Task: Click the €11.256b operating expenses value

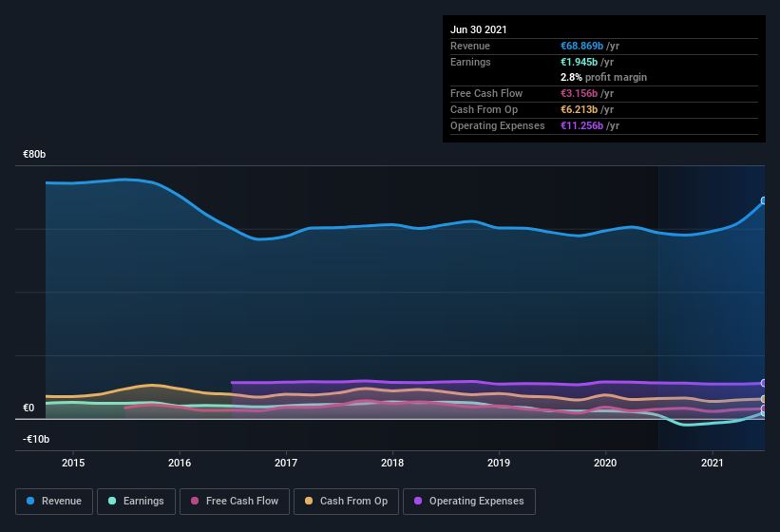Action: pyautogui.click(x=582, y=125)
